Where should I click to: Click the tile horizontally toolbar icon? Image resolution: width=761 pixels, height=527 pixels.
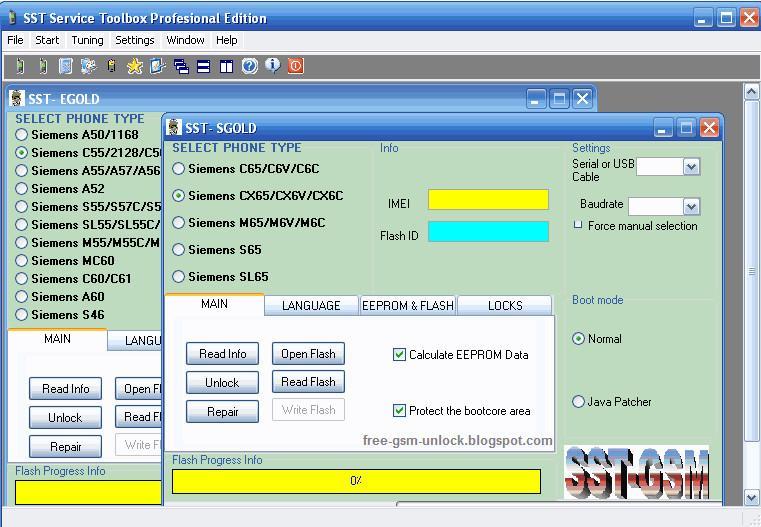(x=204, y=66)
